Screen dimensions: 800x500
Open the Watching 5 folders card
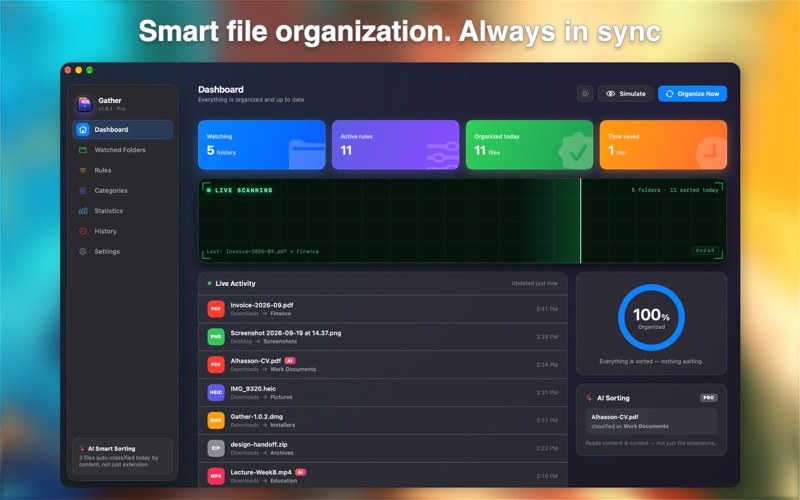[262, 145]
